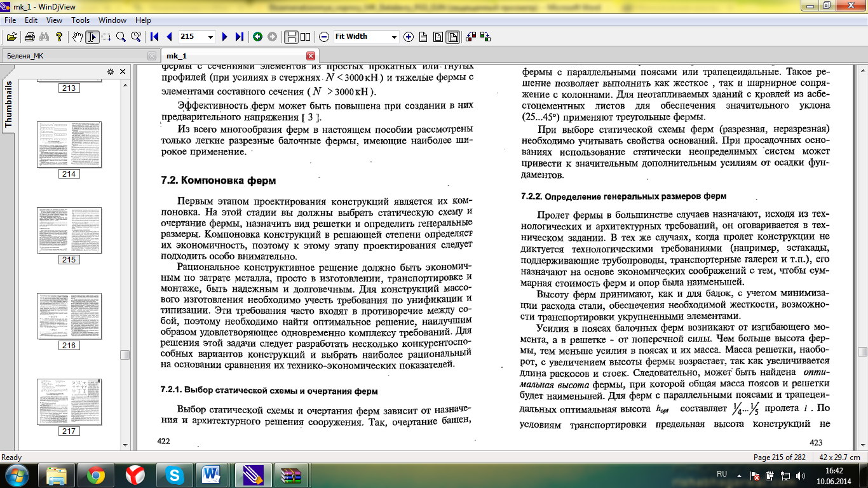Open Find with the binoculars icon
868x488 pixels.
44,37
